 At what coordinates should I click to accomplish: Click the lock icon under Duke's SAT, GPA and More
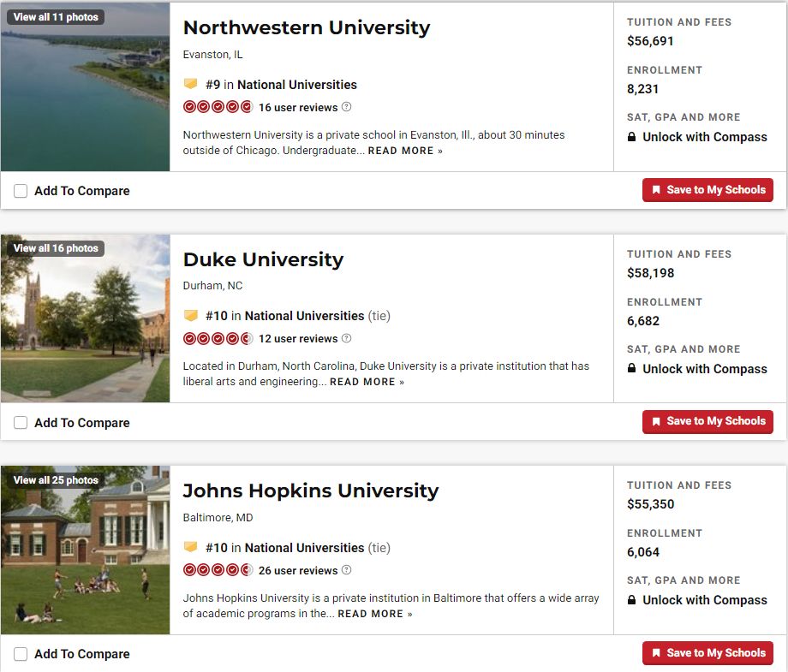pos(632,369)
